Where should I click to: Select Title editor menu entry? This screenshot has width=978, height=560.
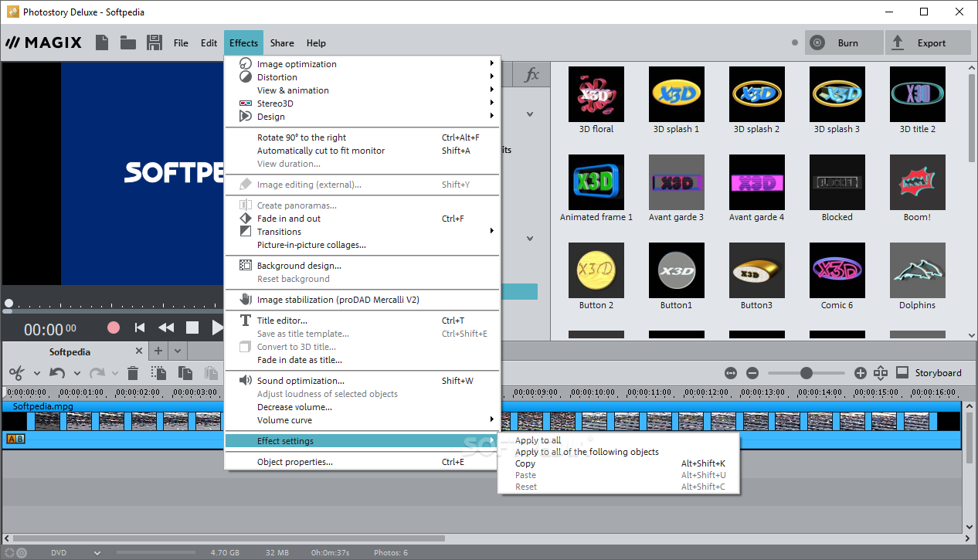pos(282,321)
